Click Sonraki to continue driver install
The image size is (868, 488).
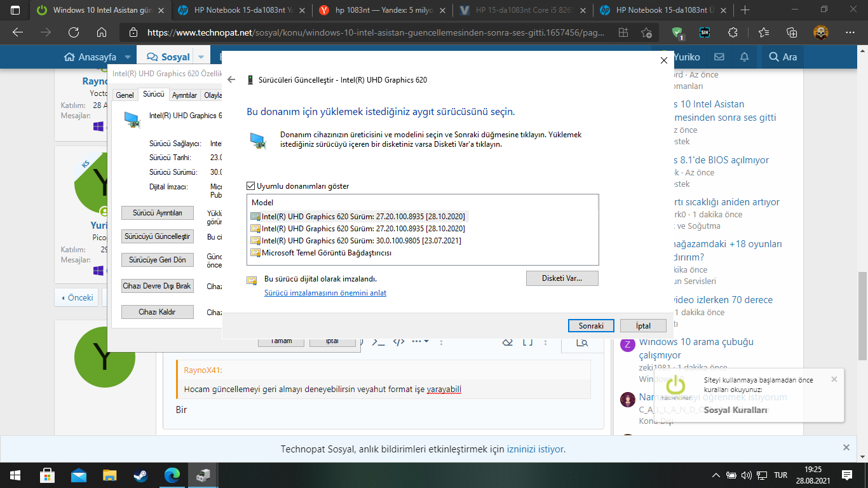[591, 325]
